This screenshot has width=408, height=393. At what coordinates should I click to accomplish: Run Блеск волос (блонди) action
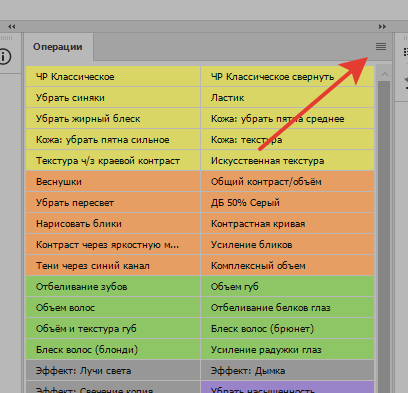pyautogui.click(x=113, y=349)
